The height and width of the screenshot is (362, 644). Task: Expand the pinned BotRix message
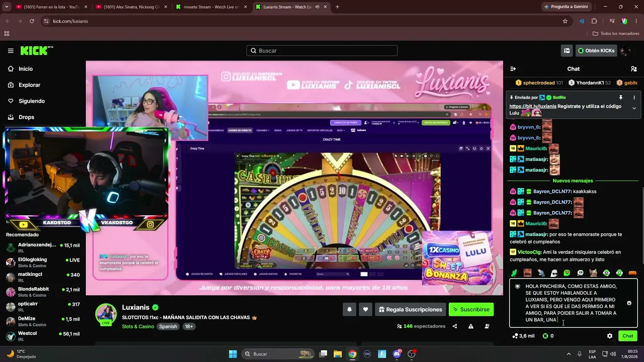tap(634, 108)
